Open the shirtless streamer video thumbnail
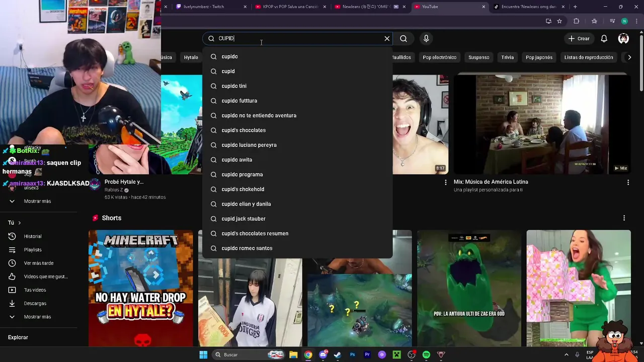Image resolution: width=644 pixels, height=362 pixels. click(421, 125)
